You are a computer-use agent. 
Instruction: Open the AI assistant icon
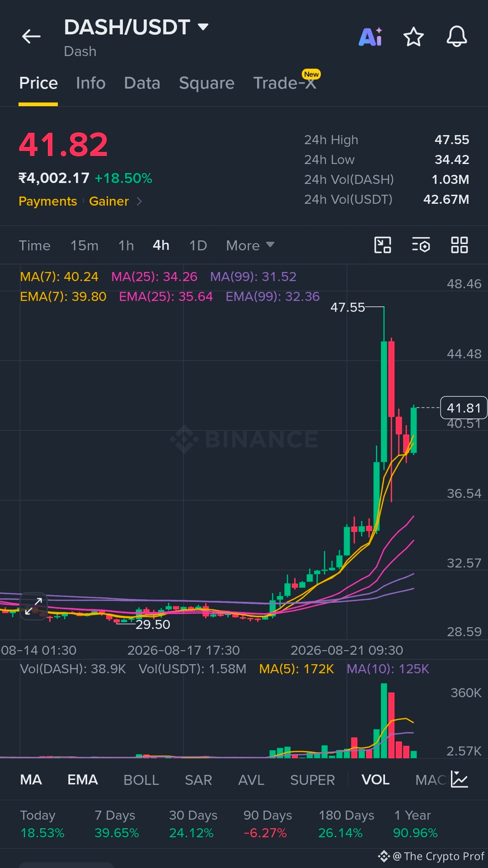pyautogui.click(x=371, y=37)
